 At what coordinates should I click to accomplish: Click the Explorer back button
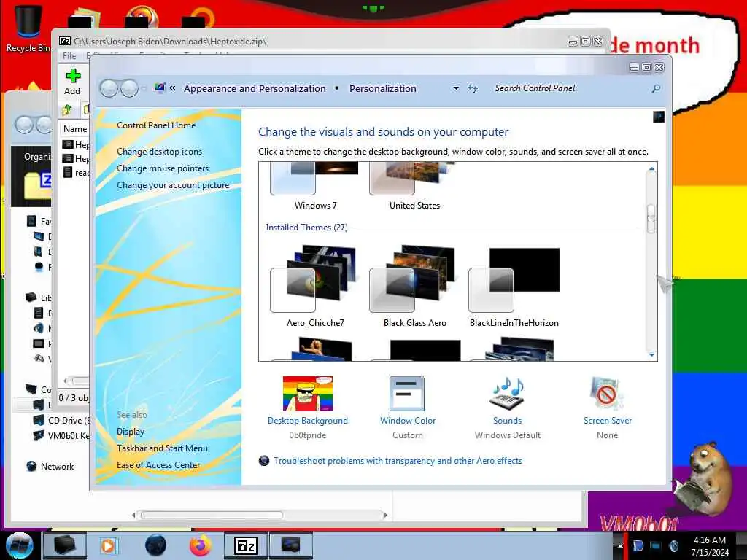[x=24, y=125]
